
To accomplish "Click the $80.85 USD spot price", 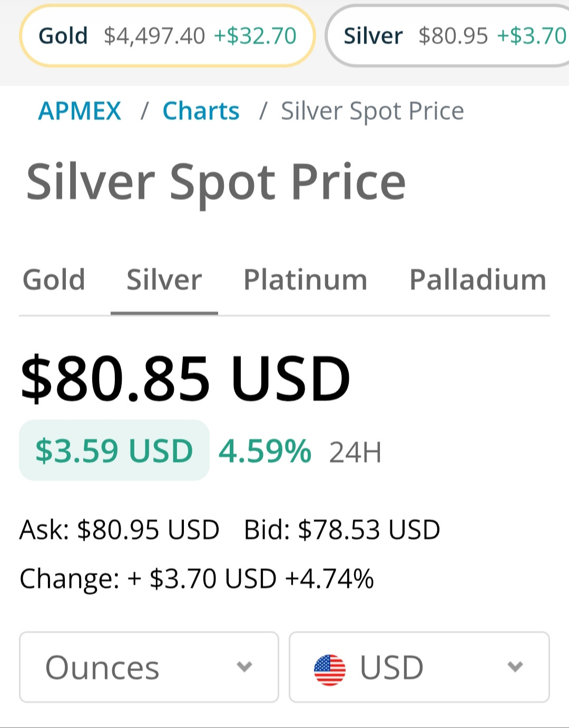I will click(185, 378).
